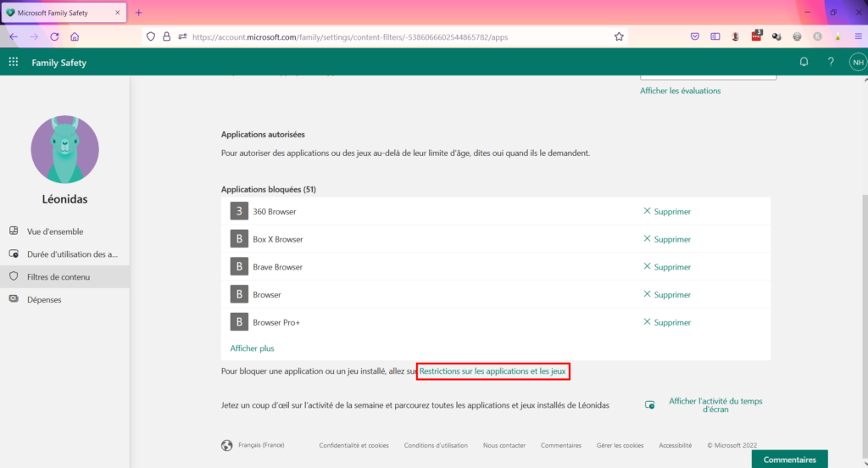
Task: Open tracking protection shield icon
Action: 151,36
